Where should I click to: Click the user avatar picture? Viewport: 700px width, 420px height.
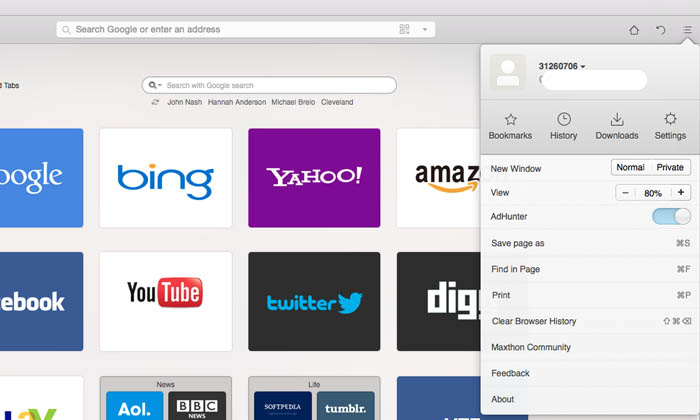pos(508,72)
